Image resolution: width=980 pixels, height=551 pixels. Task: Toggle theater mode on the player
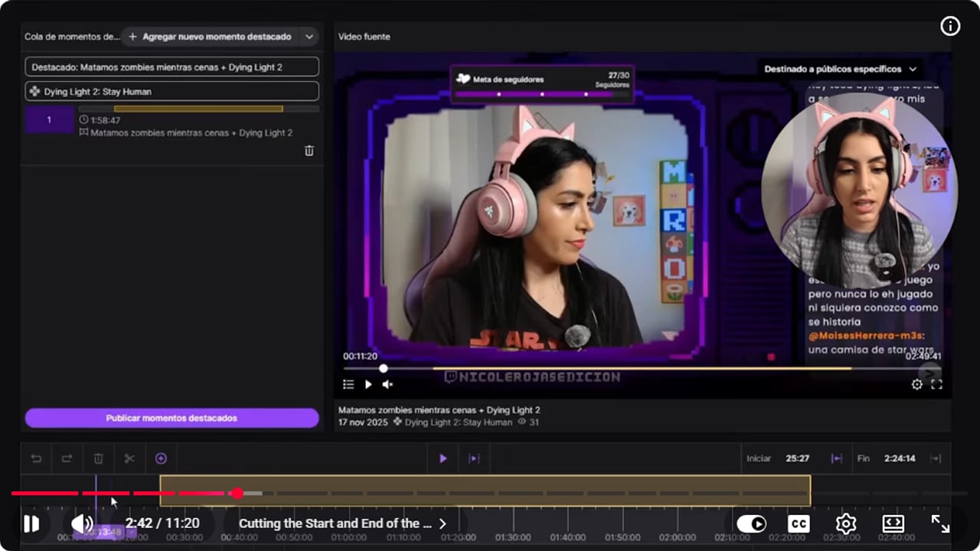click(x=893, y=523)
